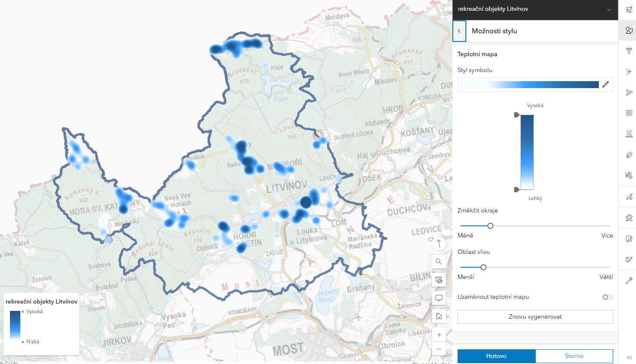This screenshot has width=636, height=364.
Task: Open layer Properties sliders icon
Action: (x=629, y=9)
